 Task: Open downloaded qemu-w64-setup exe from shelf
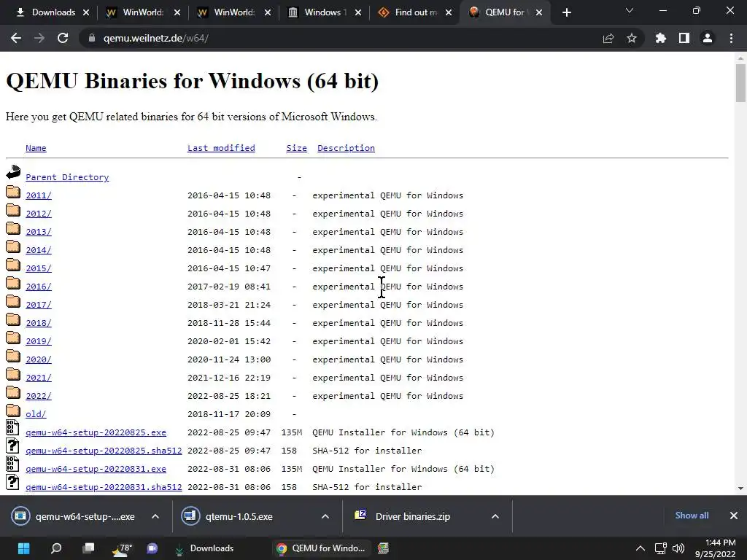point(74,516)
